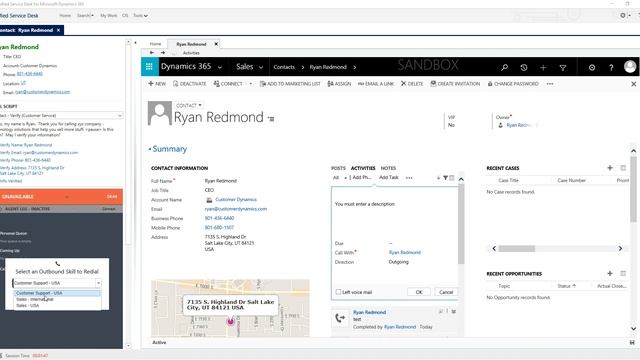
Task: Click the quick create plus icon in navbar
Action: pos(543,67)
